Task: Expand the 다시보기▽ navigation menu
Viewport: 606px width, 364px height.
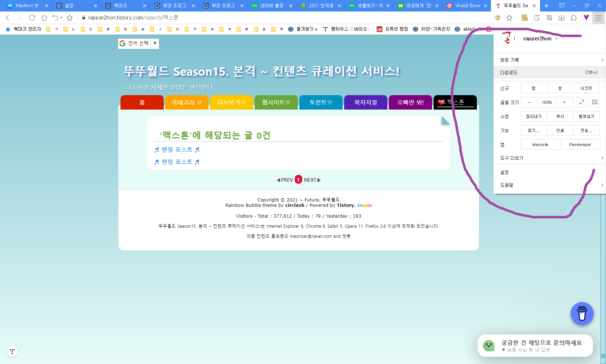Action: 232,102
